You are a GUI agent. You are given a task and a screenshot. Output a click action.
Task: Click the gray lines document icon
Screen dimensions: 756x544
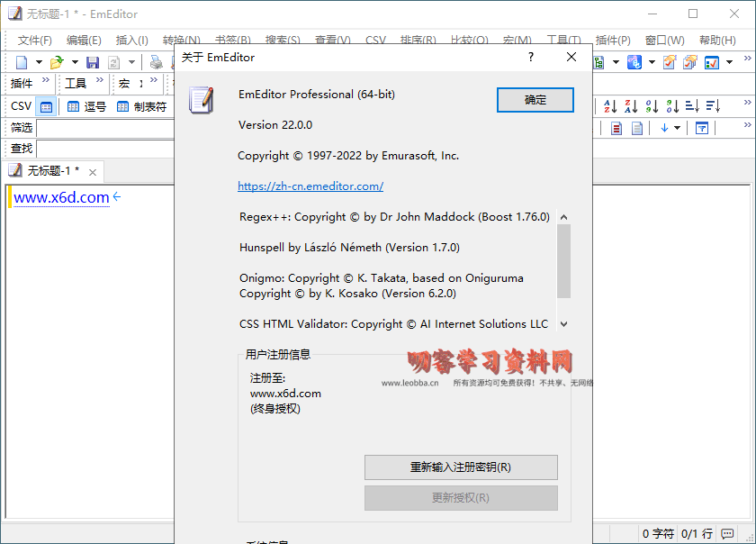pyautogui.click(x=637, y=129)
